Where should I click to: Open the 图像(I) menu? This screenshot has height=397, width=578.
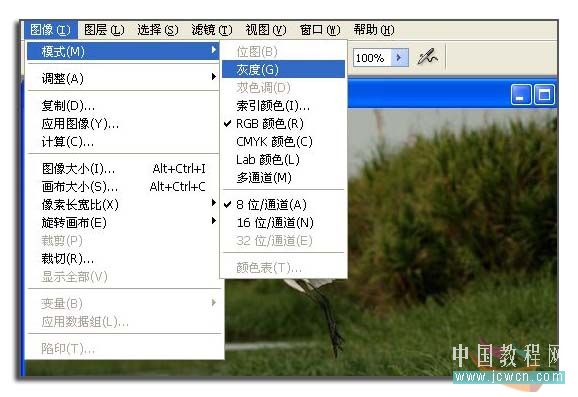tap(51, 30)
